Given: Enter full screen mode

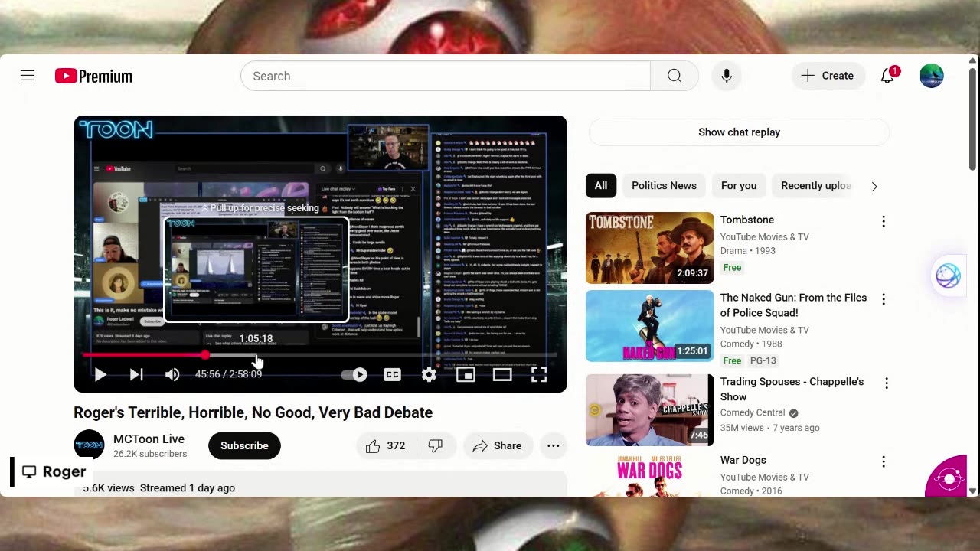Looking at the screenshot, I should [x=539, y=374].
